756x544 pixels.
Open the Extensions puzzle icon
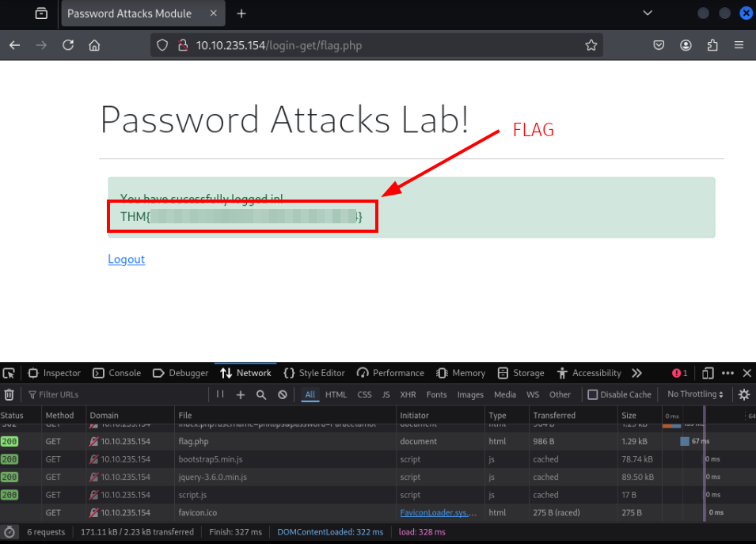712,45
